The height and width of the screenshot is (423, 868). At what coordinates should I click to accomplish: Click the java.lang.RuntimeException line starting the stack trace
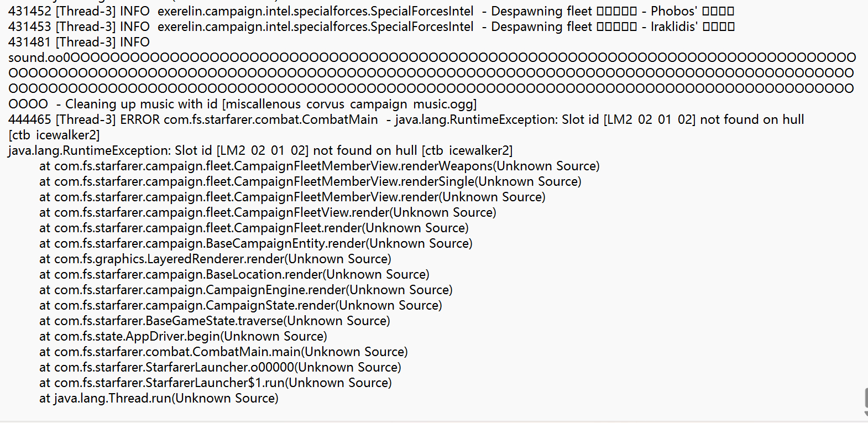tap(260, 150)
